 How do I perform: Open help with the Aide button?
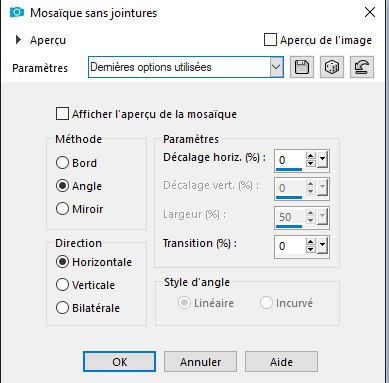pyautogui.click(x=281, y=362)
